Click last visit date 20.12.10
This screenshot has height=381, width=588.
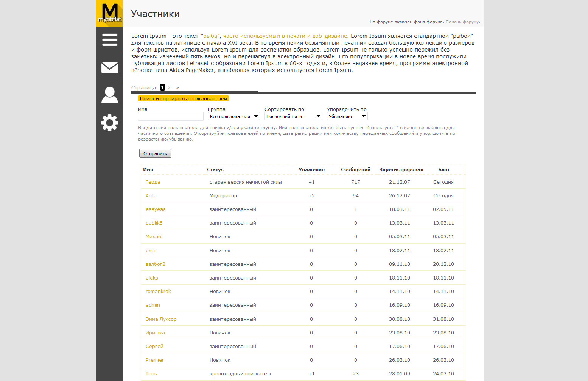click(x=443, y=264)
